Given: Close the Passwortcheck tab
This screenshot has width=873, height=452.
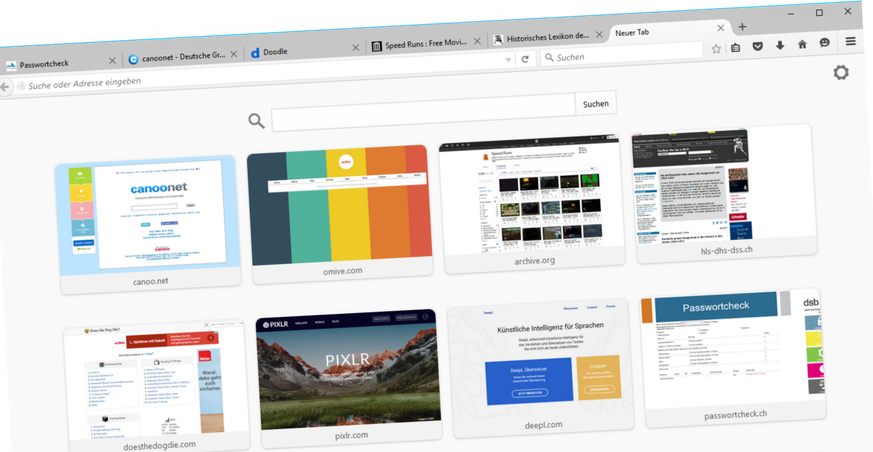Looking at the screenshot, I should 111,61.
